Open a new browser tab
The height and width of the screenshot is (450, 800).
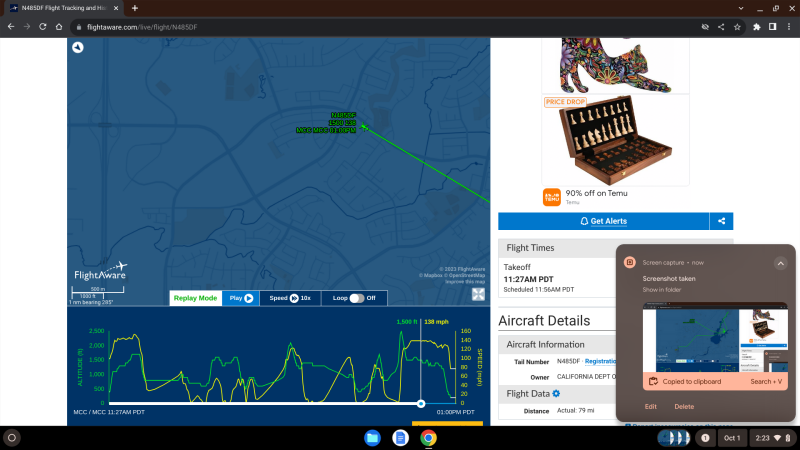click(135, 8)
